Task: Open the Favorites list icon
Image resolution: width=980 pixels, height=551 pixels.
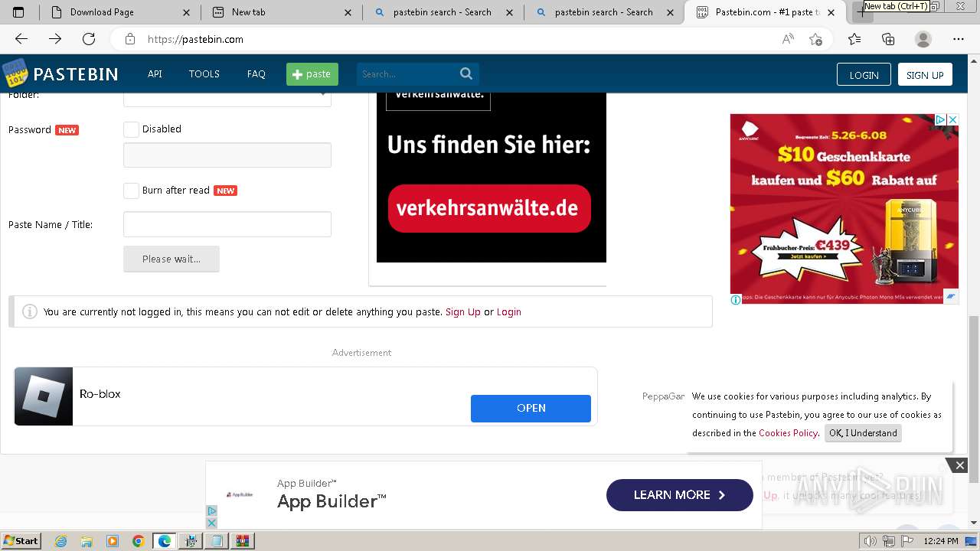Action: (854, 39)
